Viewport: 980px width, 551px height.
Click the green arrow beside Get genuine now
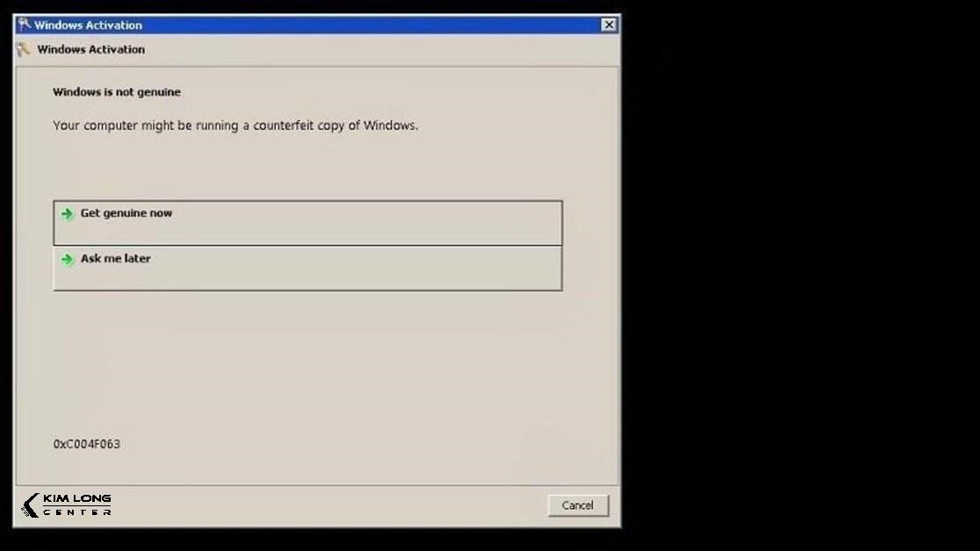click(68, 213)
